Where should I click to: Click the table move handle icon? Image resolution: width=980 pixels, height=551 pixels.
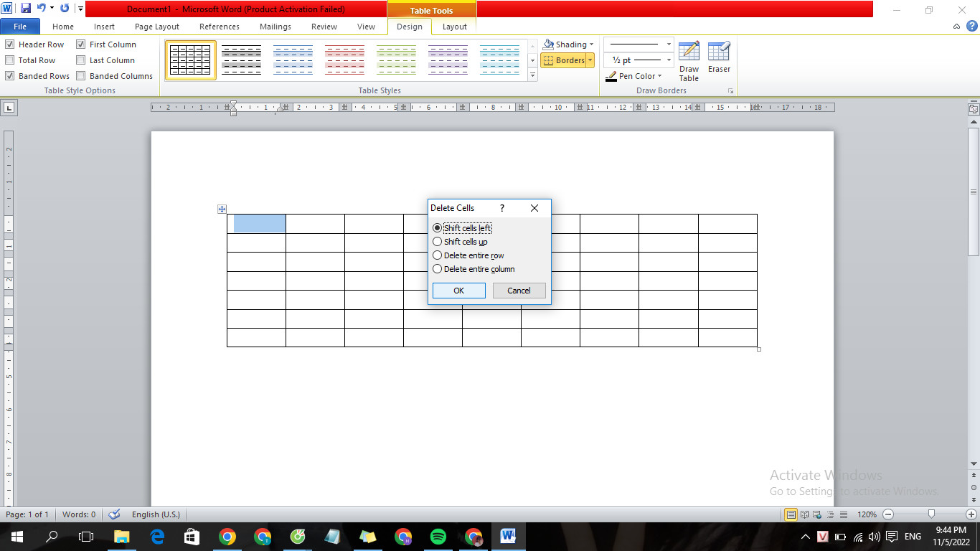point(222,209)
